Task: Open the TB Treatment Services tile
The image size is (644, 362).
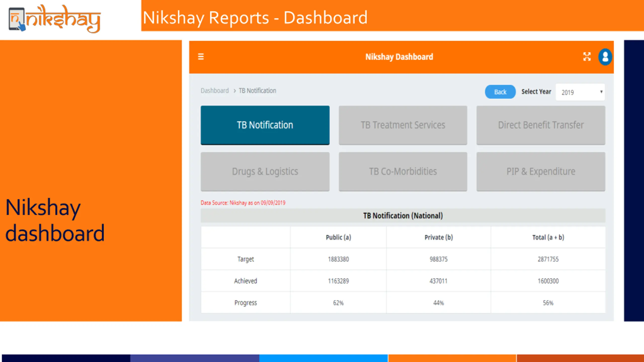Action: point(403,125)
